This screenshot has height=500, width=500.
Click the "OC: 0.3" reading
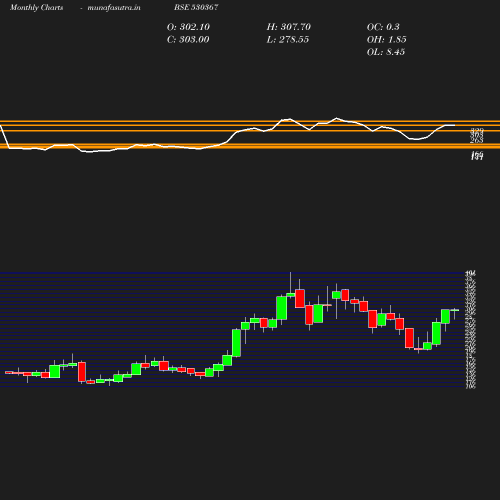383,27
